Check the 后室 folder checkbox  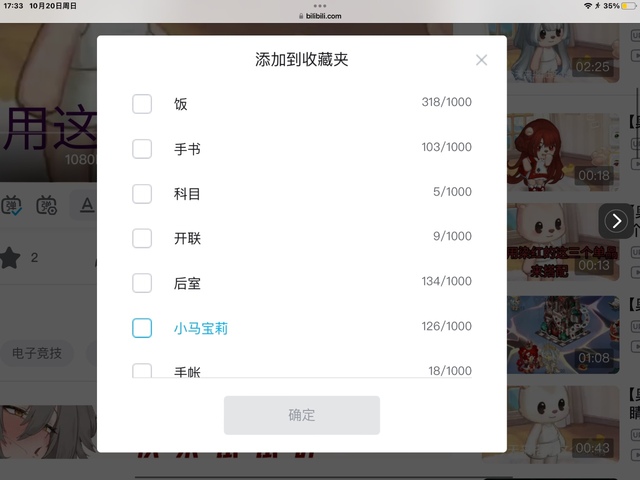click(x=142, y=283)
